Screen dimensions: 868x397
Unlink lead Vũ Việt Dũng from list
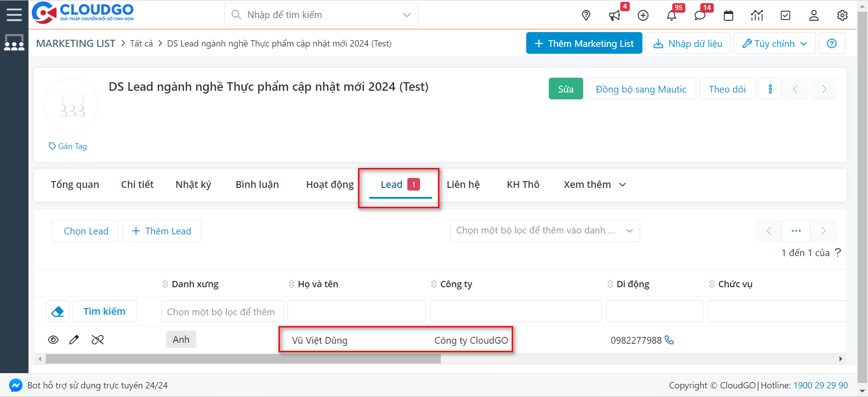click(x=98, y=340)
